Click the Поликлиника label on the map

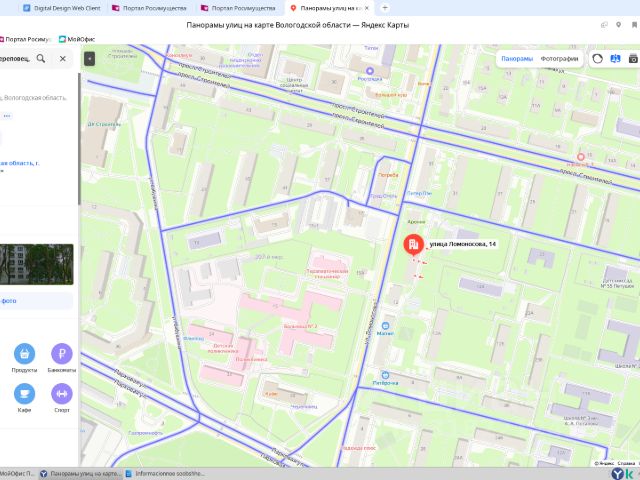[251, 360]
